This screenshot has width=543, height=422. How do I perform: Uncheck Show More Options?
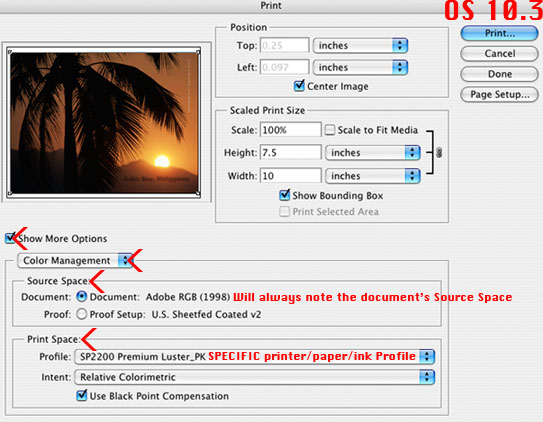point(10,238)
